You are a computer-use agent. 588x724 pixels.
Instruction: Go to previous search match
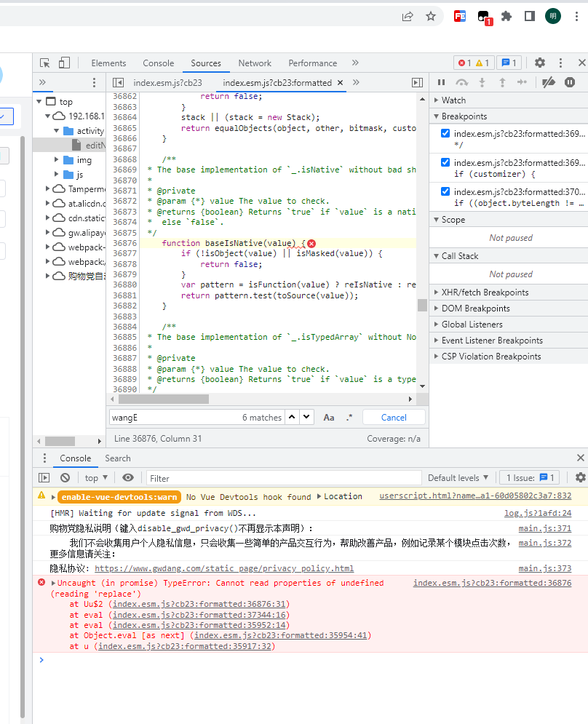(292, 417)
